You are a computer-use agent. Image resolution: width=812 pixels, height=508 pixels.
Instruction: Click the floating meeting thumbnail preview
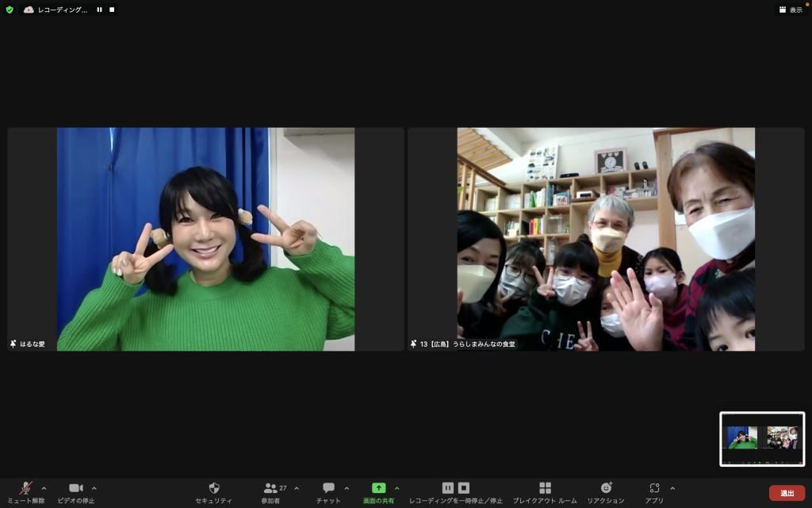click(x=762, y=438)
